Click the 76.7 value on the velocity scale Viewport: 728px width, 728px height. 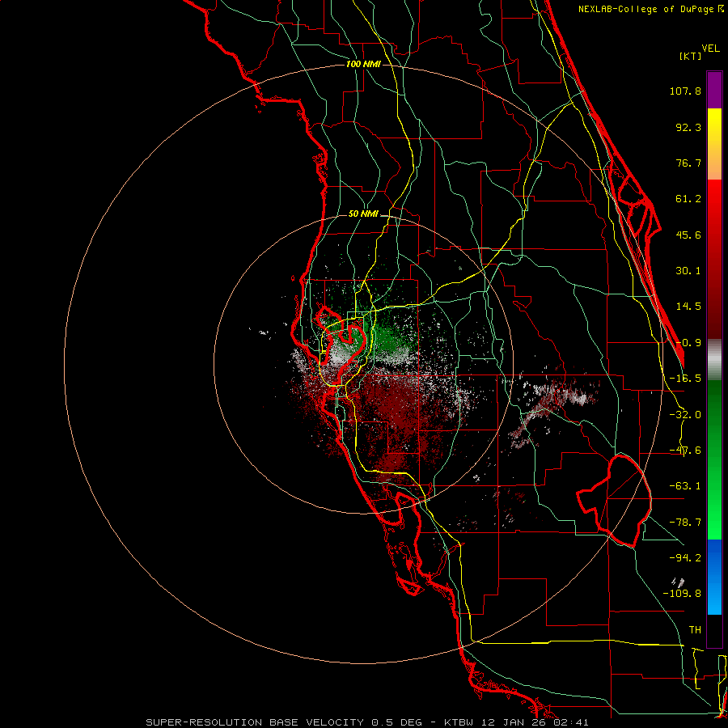tap(688, 163)
